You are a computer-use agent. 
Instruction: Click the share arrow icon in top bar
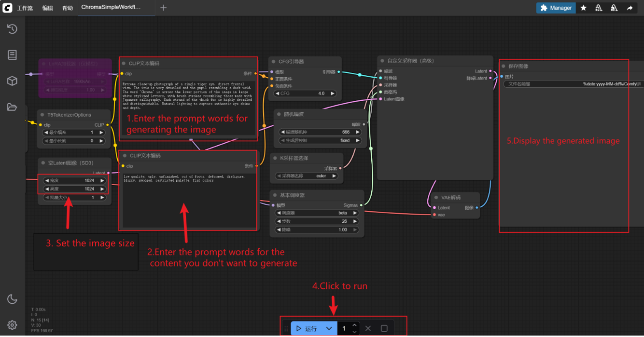point(630,8)
